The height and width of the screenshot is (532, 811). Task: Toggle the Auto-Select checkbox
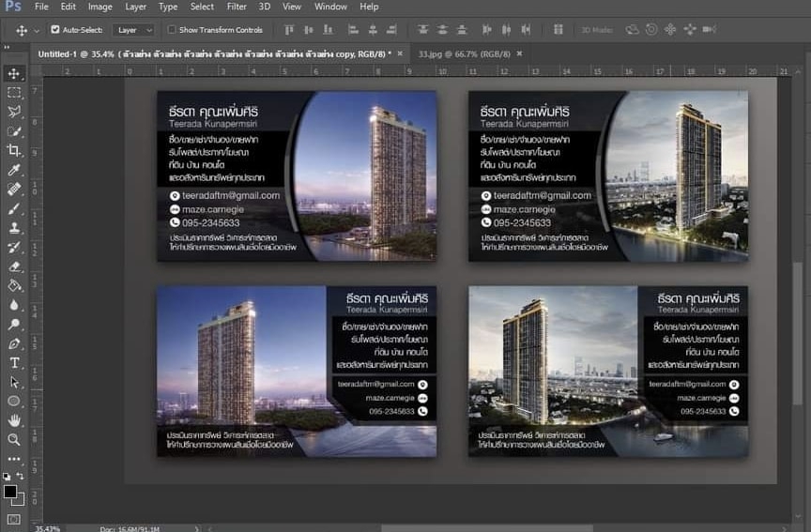55,30
